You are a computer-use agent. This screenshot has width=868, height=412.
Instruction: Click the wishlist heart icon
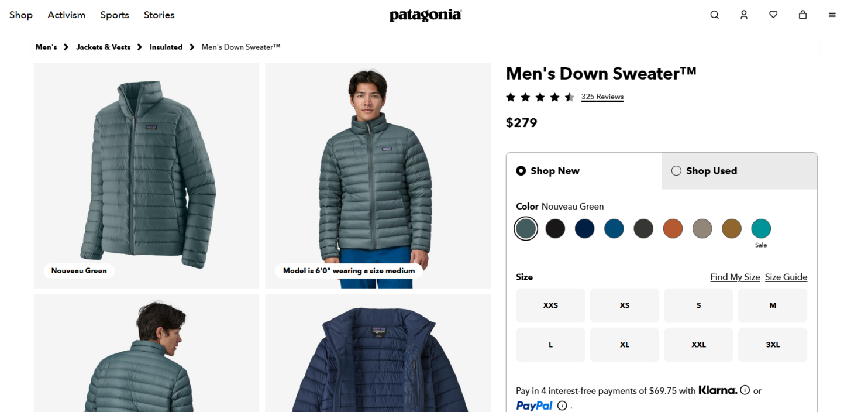(773, 15)
